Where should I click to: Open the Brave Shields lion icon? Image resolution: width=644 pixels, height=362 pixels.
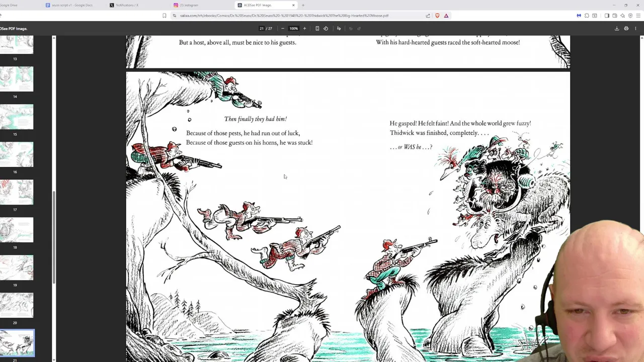(437, 16)
